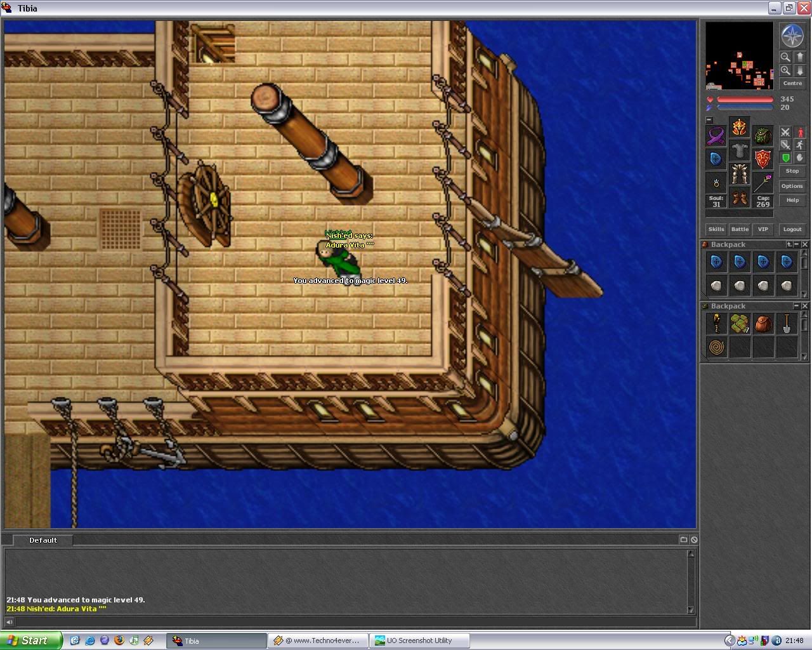Viewport: 812px width, 650px height.
Task: Open the VIP list
Action: pos(763,229)
